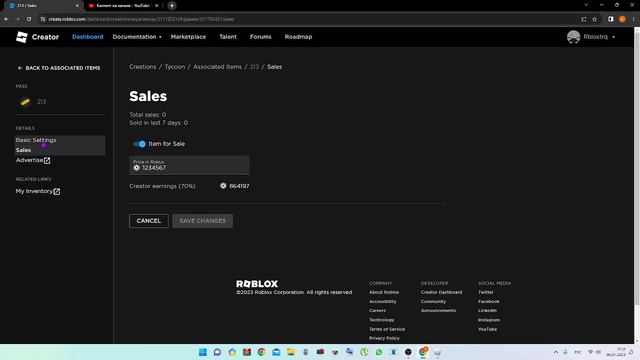The height and width of the screenshot is (360, 640).
Task: Open Community footer link
Action: [x=433, y=302]
